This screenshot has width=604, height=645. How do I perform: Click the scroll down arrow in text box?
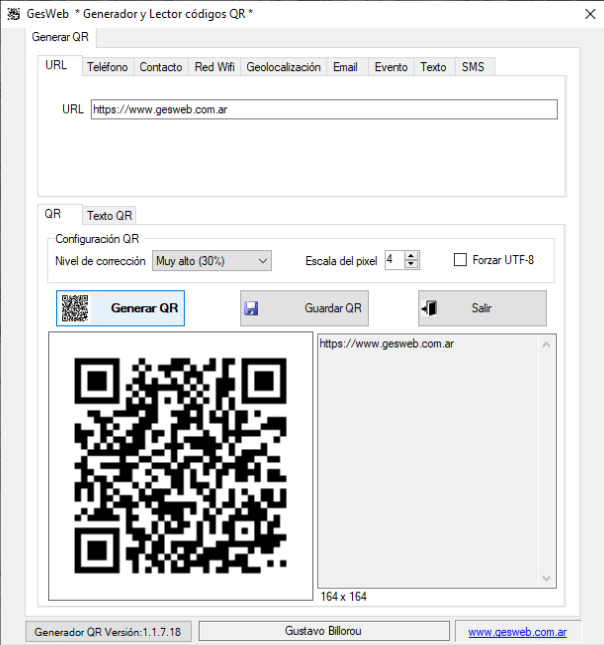(546, 578)
